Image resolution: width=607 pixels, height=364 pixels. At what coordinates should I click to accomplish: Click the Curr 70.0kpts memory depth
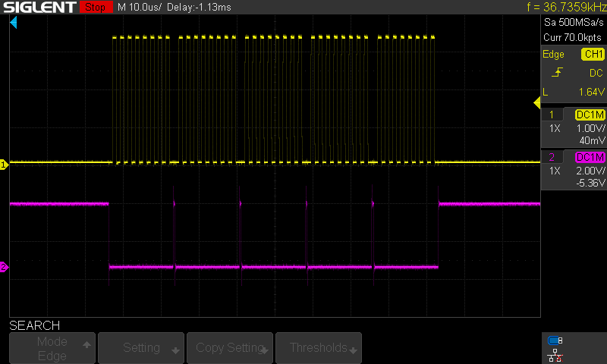(572, 37)
